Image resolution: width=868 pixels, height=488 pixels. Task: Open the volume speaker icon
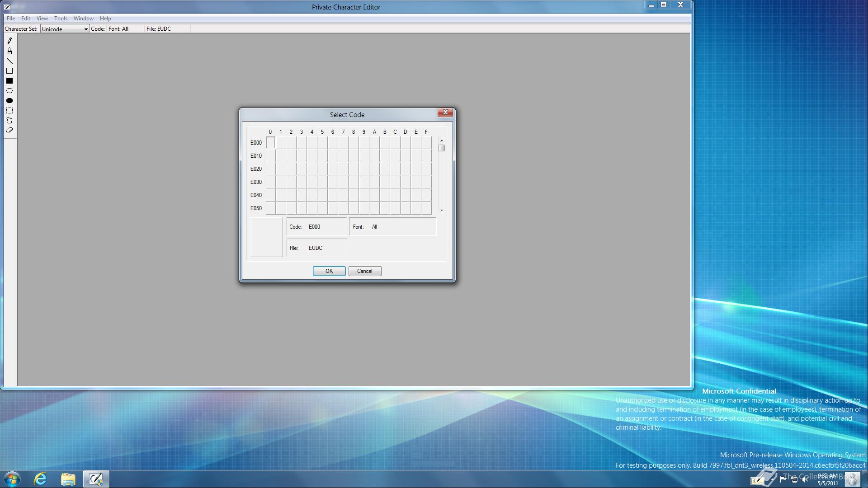[805, 479]
